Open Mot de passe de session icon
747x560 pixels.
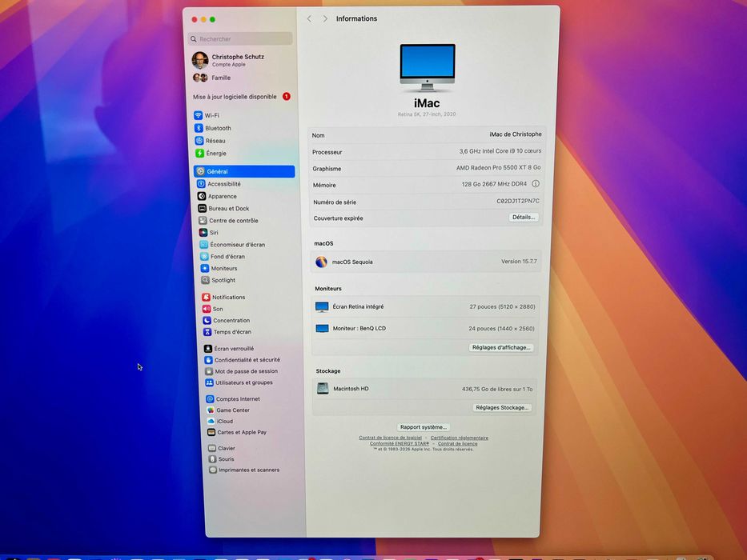[x=209, y=371]
